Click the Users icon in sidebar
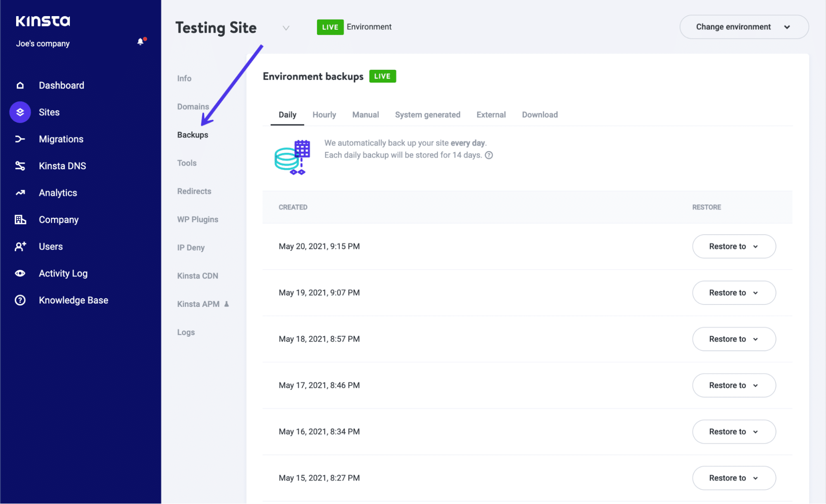Viewport: 826px width, 504px height. point(20,246)
